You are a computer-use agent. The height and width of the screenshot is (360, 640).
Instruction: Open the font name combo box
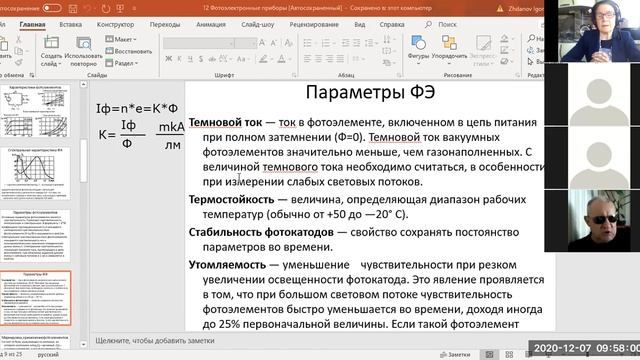click(x=199, y=43)
